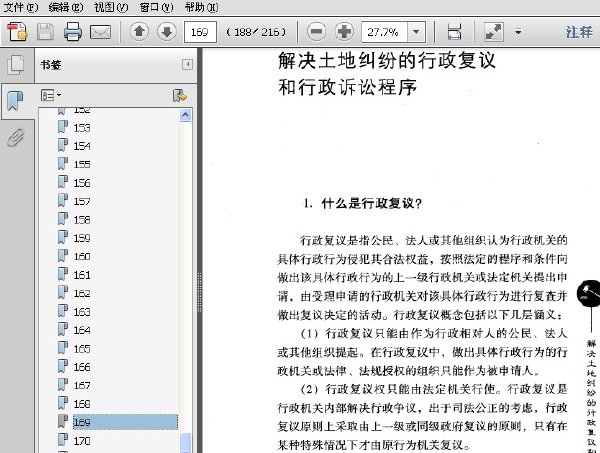Image resolution: width=600 pixels, height=453 pixels.
Task: Open the zoom percentage dropdown arrow
Action: point(416,32)
